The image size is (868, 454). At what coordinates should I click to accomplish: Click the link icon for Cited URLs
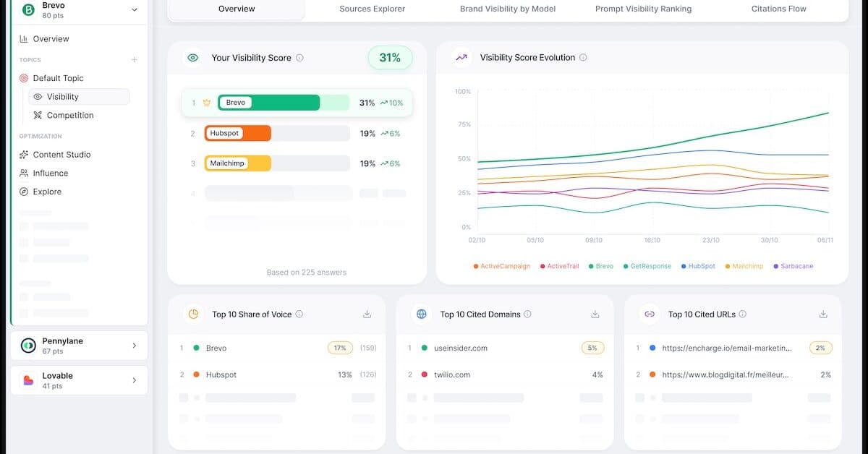coord(650,314)
